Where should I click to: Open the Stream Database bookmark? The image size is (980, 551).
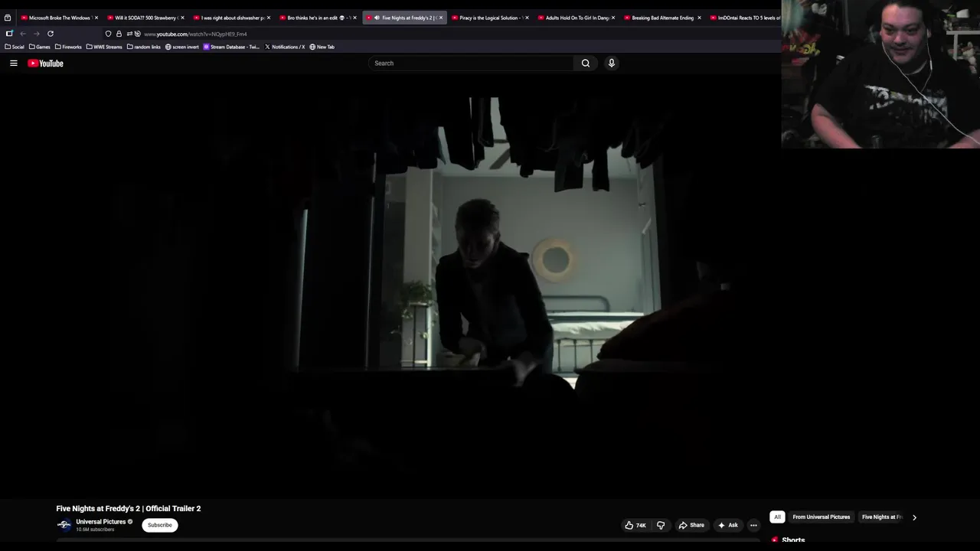point(231,47)
